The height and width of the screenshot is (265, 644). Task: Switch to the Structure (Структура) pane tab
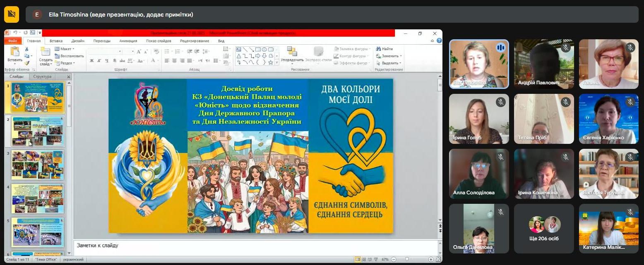pos(42,77)
